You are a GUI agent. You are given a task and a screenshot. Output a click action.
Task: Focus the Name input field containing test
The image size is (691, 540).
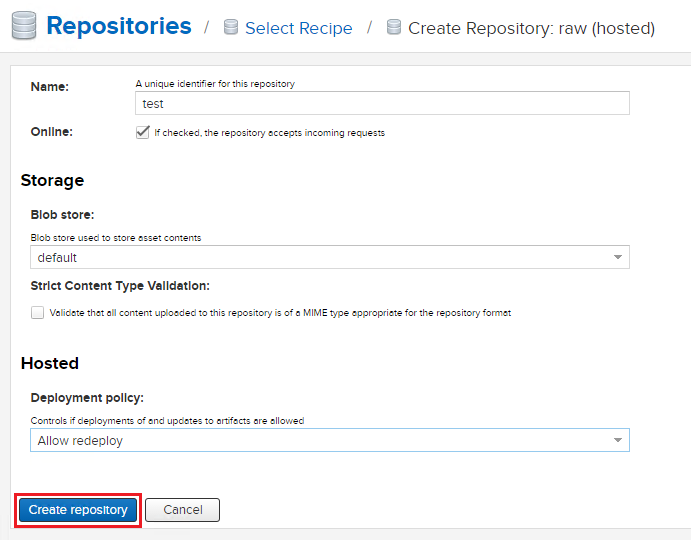(382, 103)
